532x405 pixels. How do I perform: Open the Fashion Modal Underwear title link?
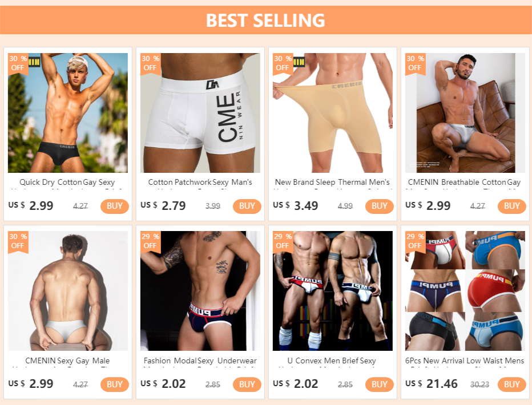tap(200, 361)
